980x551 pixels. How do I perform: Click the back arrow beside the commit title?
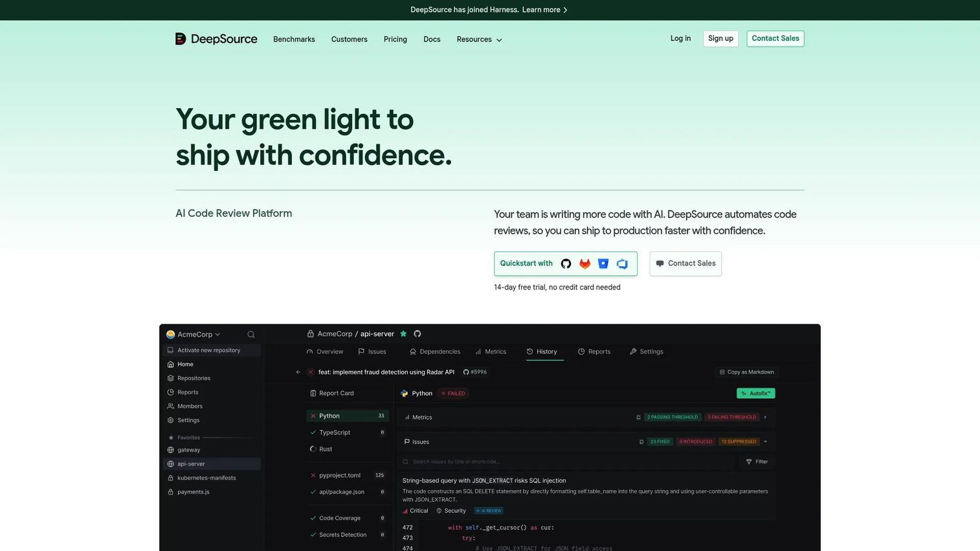(298, 372)
